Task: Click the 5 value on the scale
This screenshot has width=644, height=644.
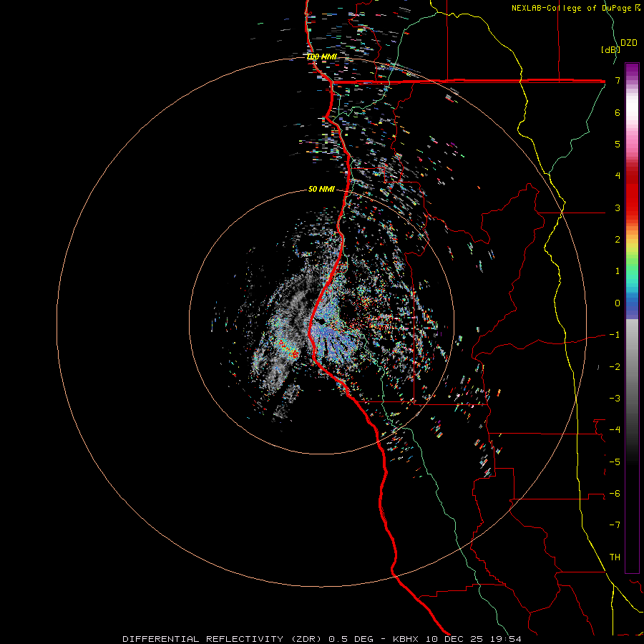Action: tap(618, 144)
